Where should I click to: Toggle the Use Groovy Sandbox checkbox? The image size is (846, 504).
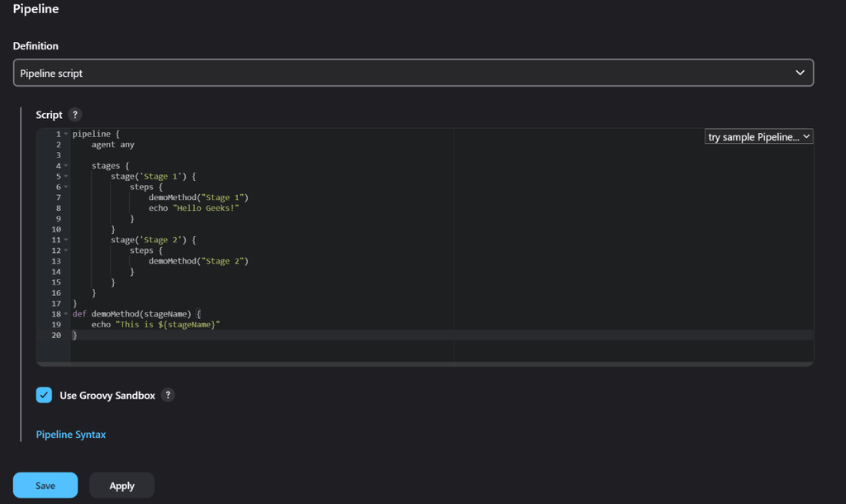(45, 395)
